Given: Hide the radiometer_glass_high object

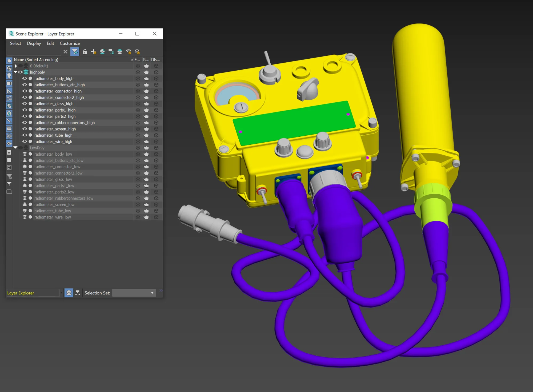Looking at the screenshot, I should (25, 104).
